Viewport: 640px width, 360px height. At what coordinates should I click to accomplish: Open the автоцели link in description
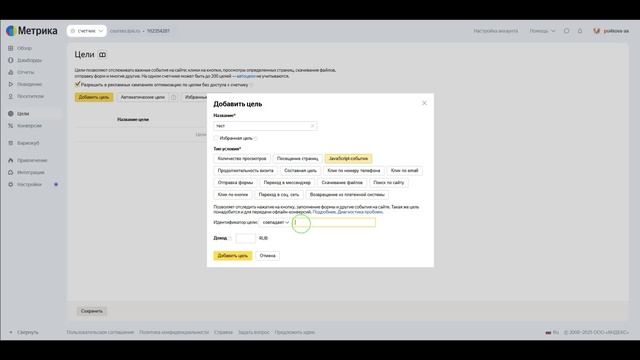(246, 76)
